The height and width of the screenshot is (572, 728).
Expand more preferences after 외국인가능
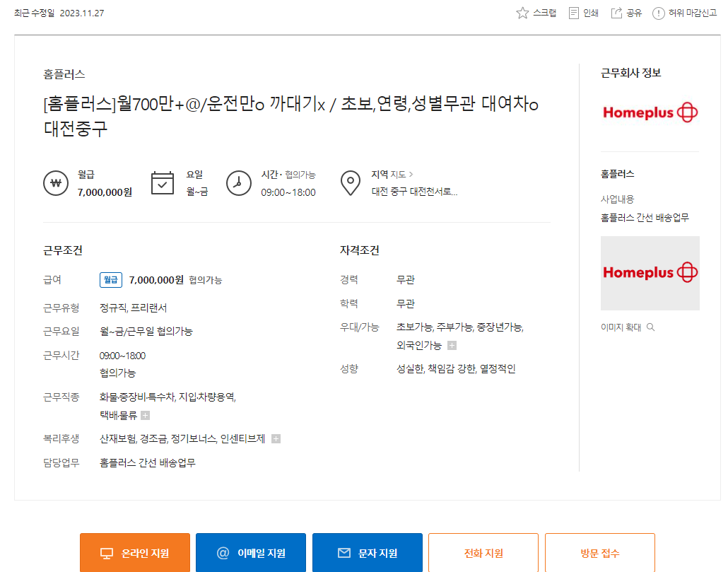[x=452, y=346]
